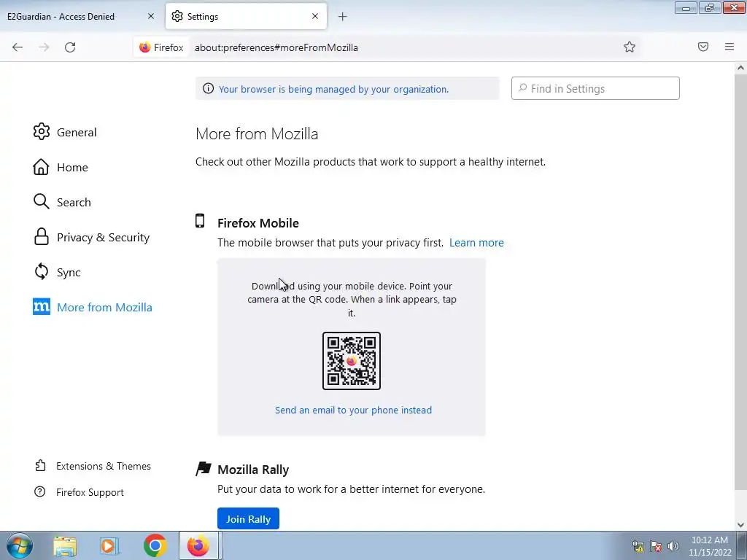Screen dimensions: 747x560
Task: Open the Windows Start menu
Action: [20, 545]
